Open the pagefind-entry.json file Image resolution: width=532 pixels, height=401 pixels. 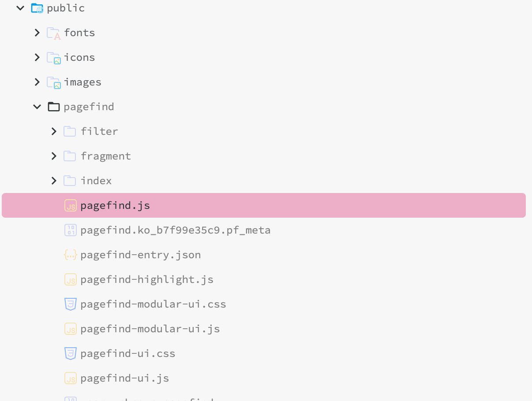click(141, 255)
